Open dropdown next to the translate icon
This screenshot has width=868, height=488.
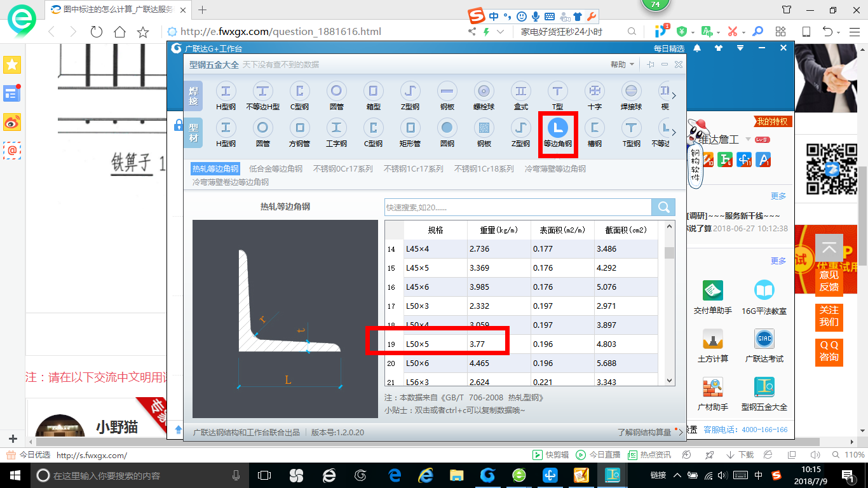pyautogui.click(x=717, y=32)
